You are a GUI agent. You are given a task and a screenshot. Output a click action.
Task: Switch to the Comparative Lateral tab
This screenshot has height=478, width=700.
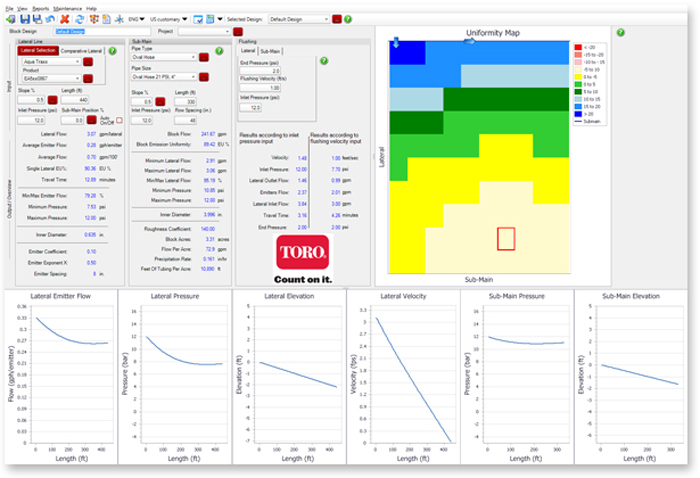click(x=82, y=49)
